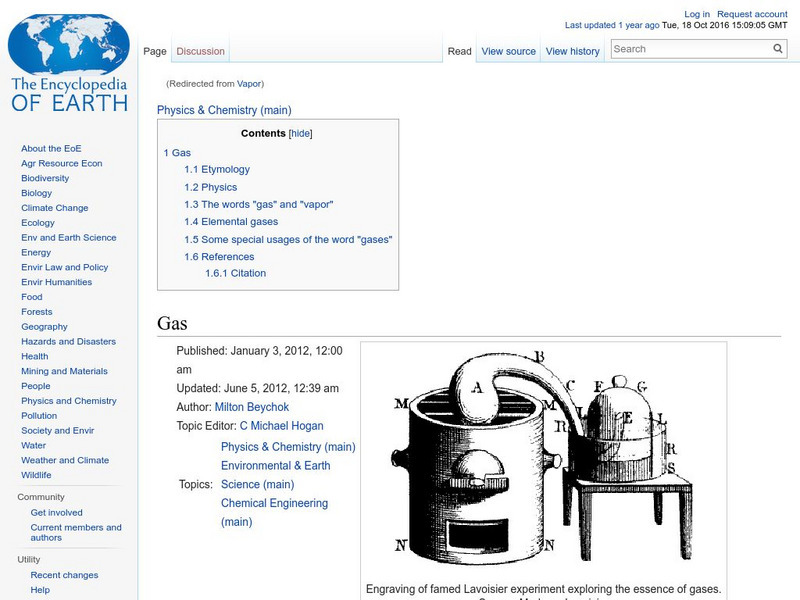Open topic editor C Michael Hogan link
The width and height of the screenshot is (800, 600).
(x=282, y=426)
